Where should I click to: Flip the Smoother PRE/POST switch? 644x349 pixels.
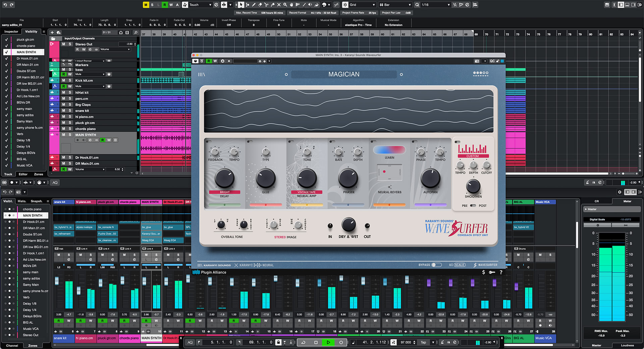click(473, 205)
